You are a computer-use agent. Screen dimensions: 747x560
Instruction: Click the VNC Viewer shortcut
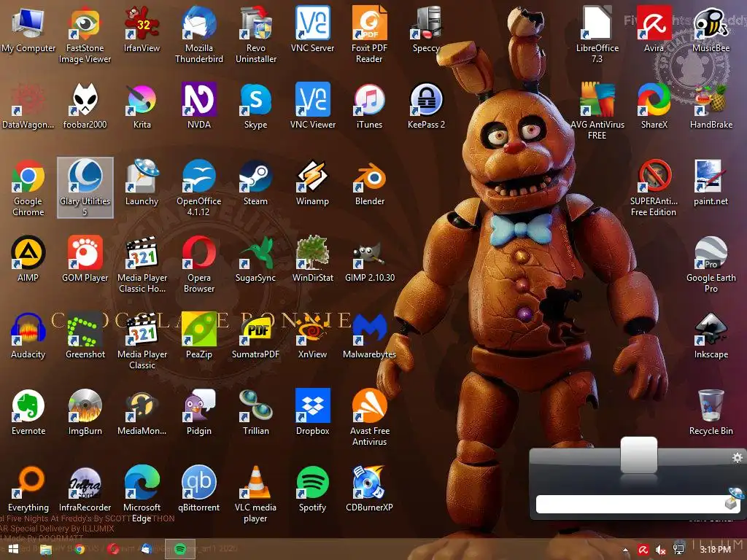[312, 106]
